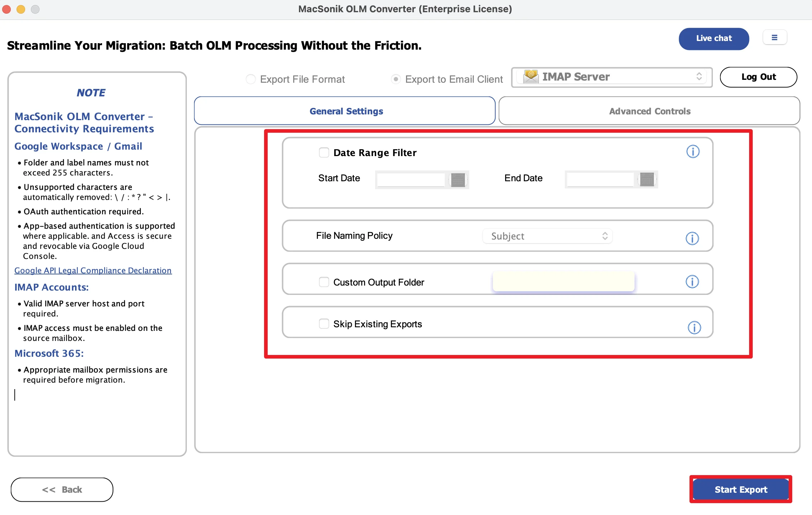Open the hamburger menu icon
This screenshot has height=515, width=812.
[775, 37]
